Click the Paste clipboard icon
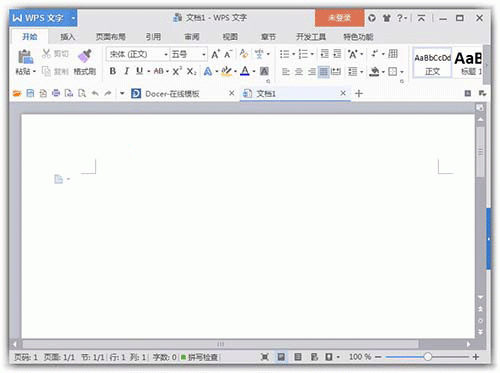 pos(25,57)
